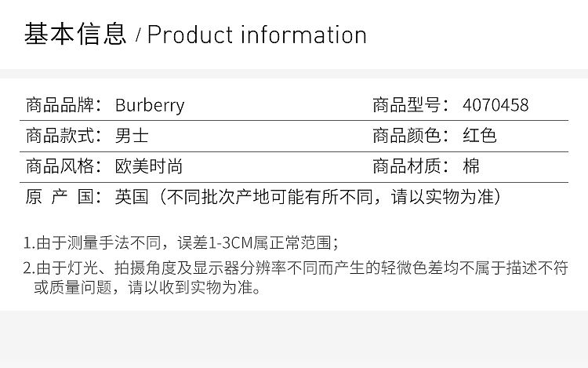The image size is (588, 368).
Task: Select the color value '红色'
Action: point(480,136)
